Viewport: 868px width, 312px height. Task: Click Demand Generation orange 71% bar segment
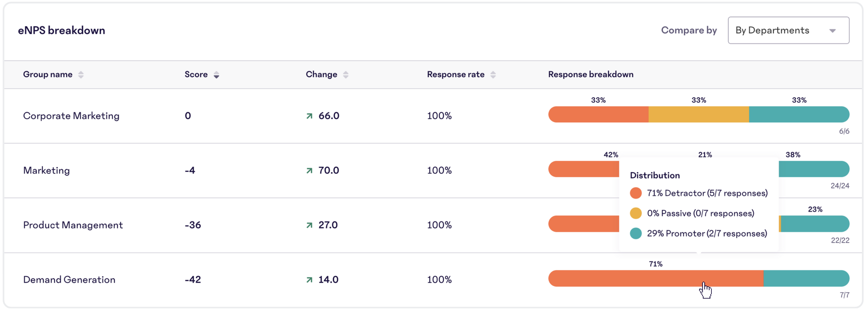point(656,278)
